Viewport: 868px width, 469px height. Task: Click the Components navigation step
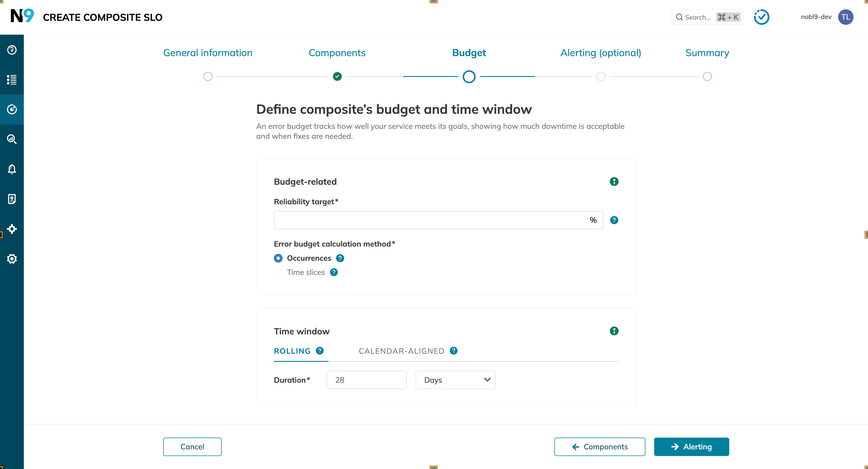click(x=337, y=53)
